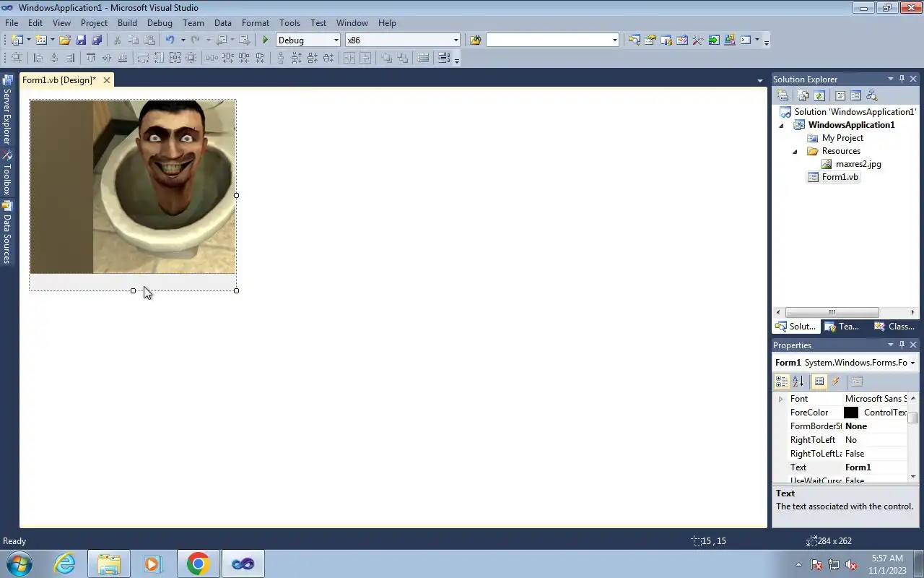
Task: Click the black ForeColor swatch
Action: (851, 413)
